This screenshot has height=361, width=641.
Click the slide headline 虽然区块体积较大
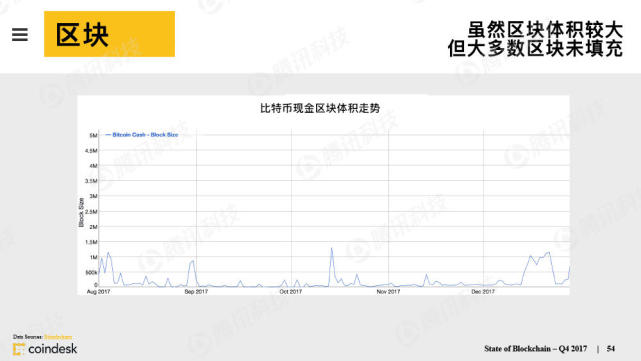(x=545, y=30)
